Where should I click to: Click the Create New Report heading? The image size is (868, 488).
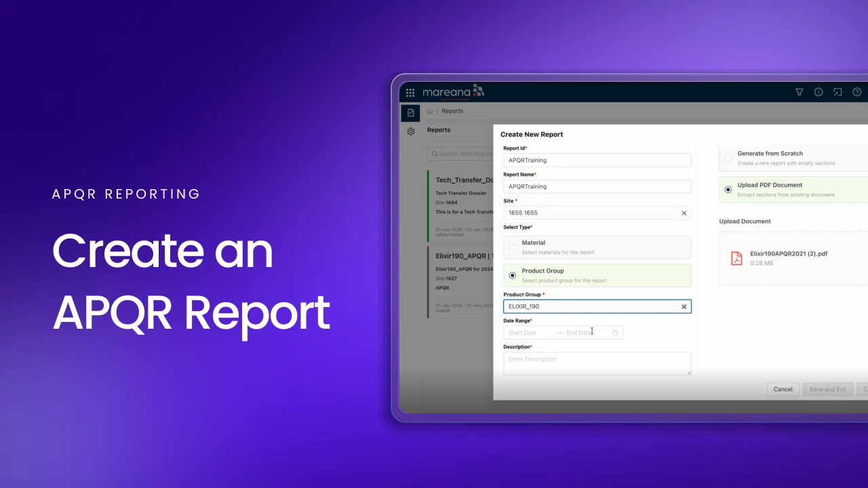(532, 134)
